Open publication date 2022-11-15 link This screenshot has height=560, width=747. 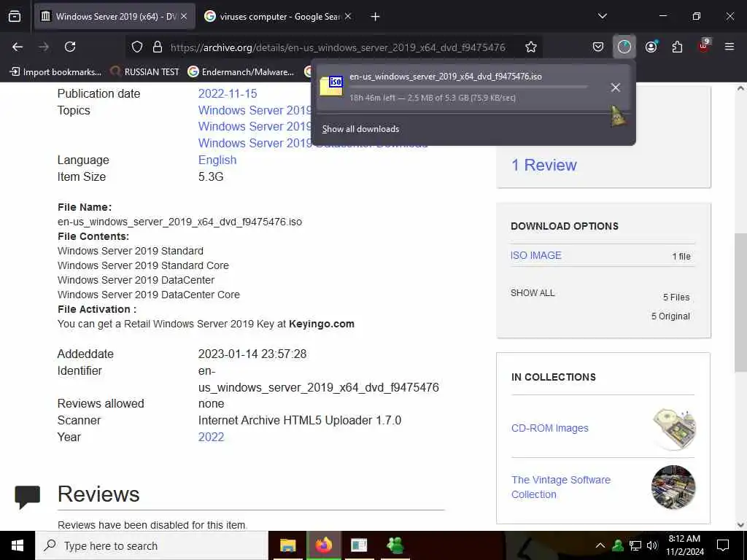coord(228,93)
